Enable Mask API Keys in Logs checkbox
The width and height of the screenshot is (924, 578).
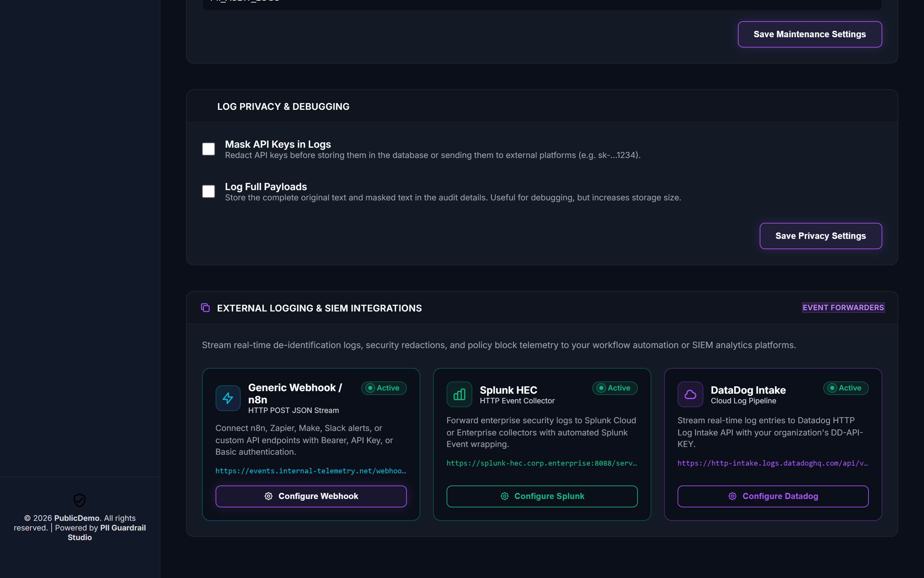pyautogui.click(x=209, y=149)
